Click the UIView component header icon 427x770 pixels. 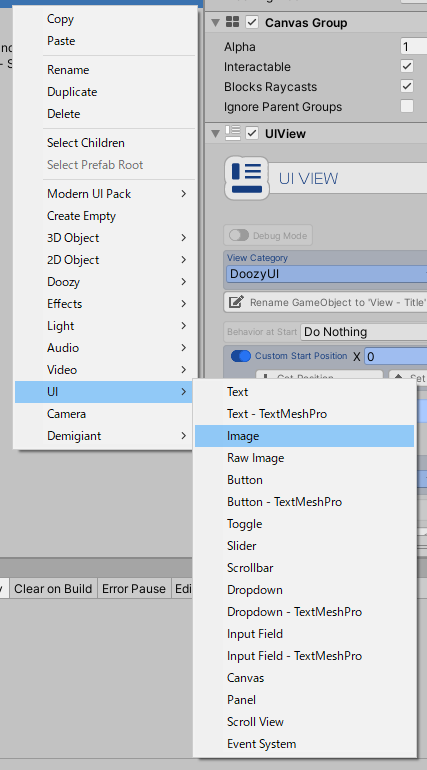pos(233,133)
